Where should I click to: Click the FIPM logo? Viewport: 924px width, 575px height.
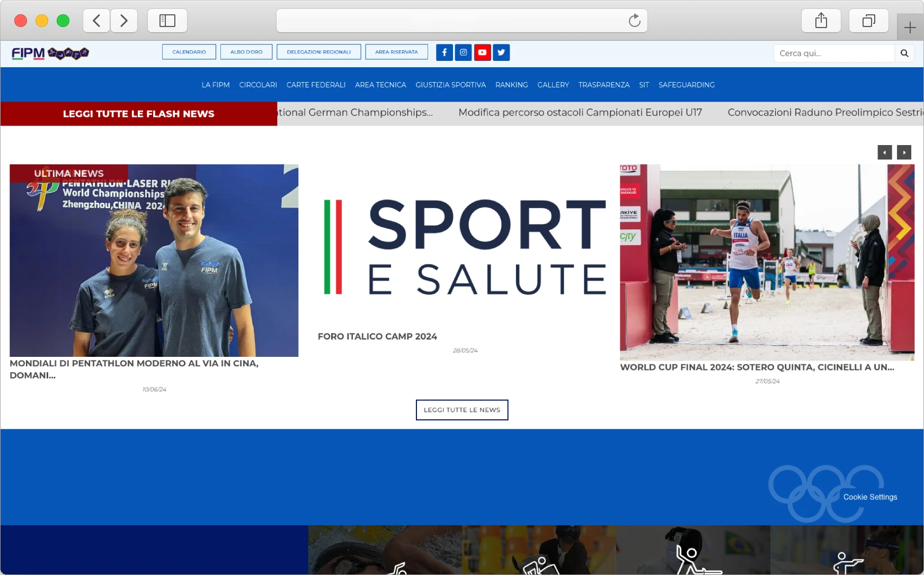(x=50, y=53)
